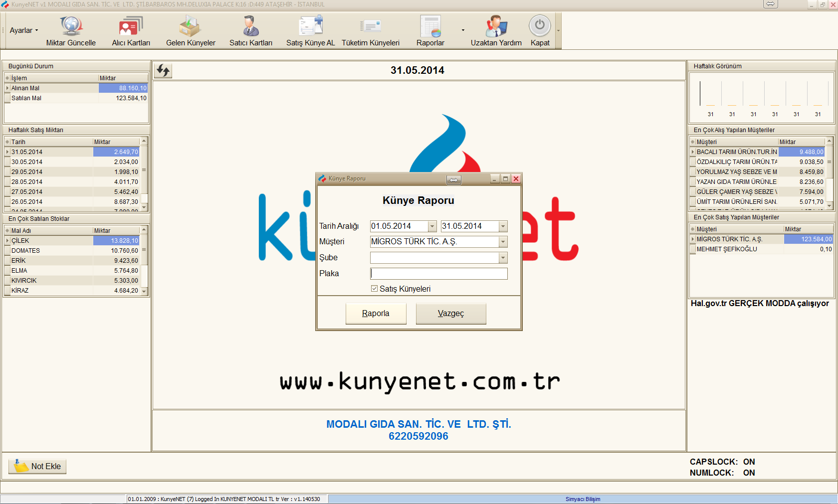Open the end date dropdown 31.05.2014
Screen dimensions: 838x504
(x=503, y=226)
